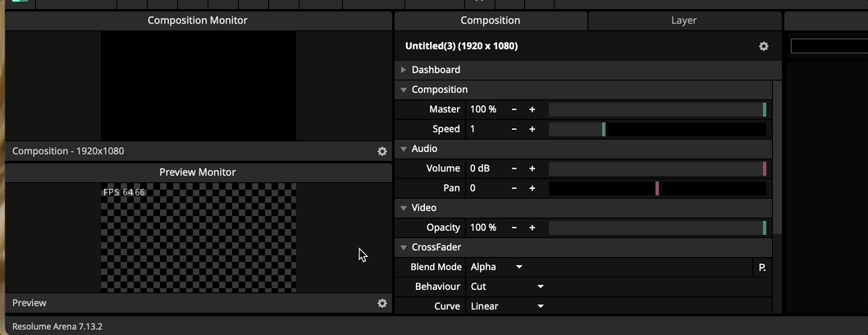This screenshot has width=868, height=335.
Task: Click composition settings gear beside Untitled(3)
Action: coord(763,47)
